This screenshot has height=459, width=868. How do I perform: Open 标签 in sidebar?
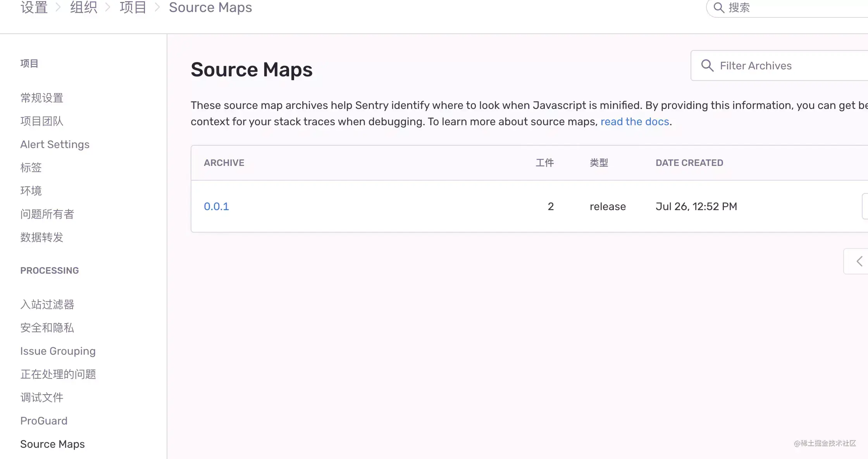(31, 167)
